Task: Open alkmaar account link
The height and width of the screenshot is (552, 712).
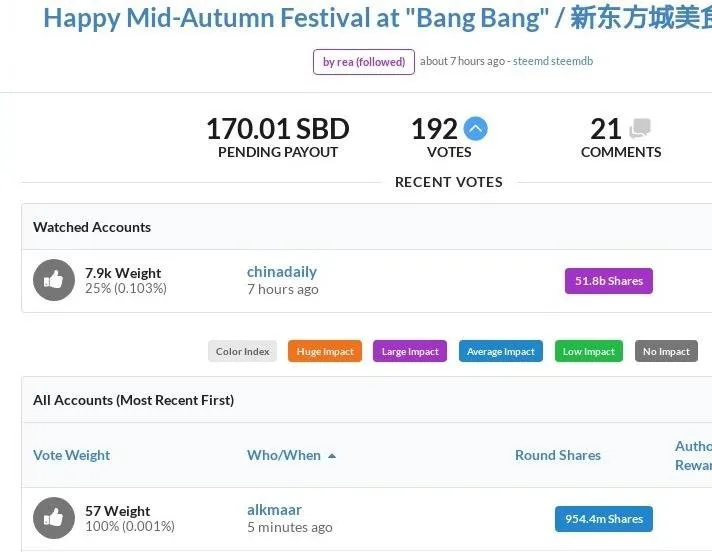Action: click(x=274, y=510)
